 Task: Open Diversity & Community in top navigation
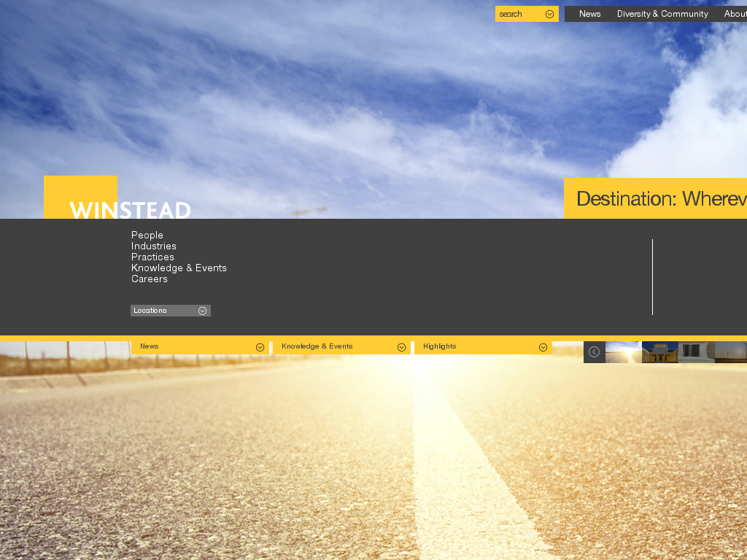coord(662,14)
